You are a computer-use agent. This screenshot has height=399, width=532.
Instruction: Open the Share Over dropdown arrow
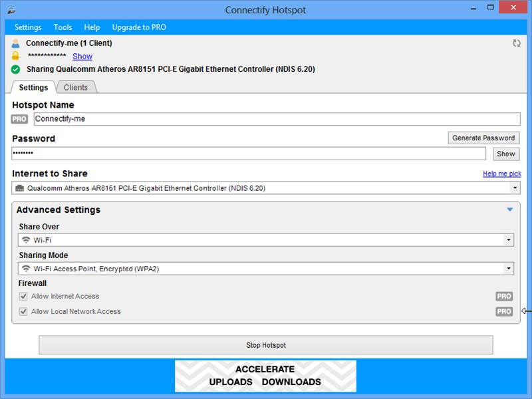(509, 240)
